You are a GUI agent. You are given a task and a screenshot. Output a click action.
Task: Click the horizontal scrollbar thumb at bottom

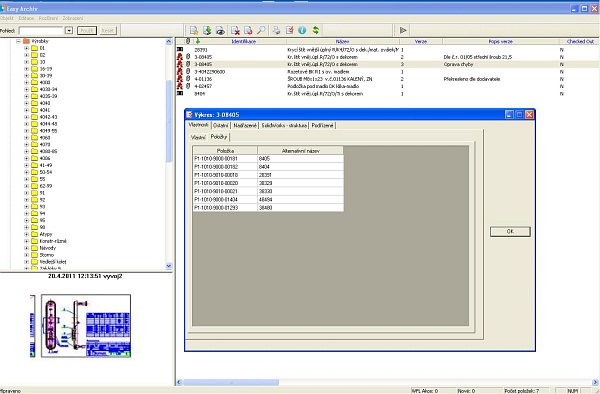click(x=231, y=382)
